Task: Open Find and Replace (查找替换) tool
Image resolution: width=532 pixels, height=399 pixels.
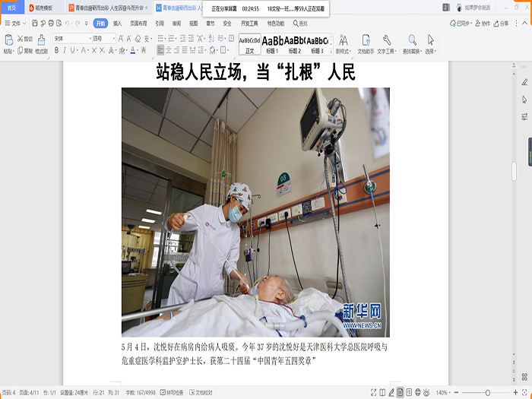Action: pos(412,43)
